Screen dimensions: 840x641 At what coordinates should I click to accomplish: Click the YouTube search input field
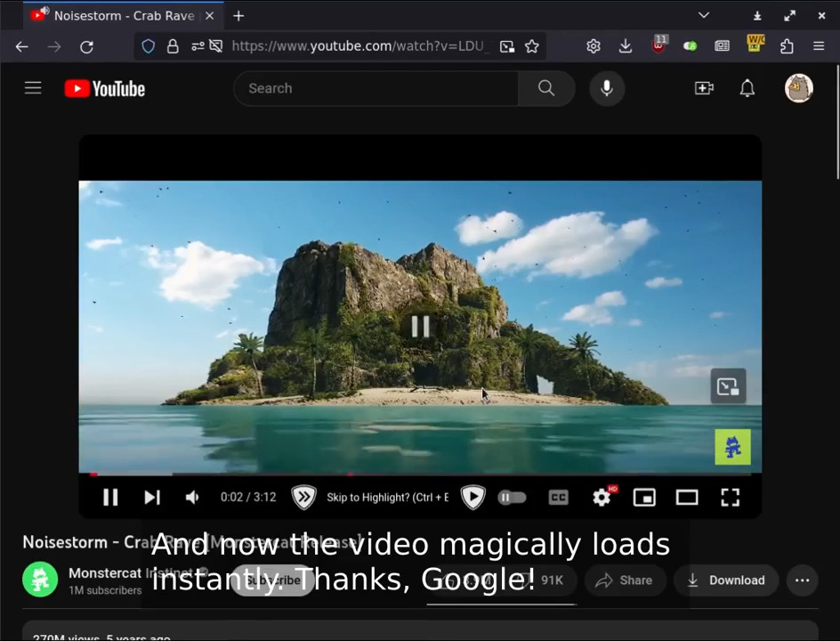[376, 88]
